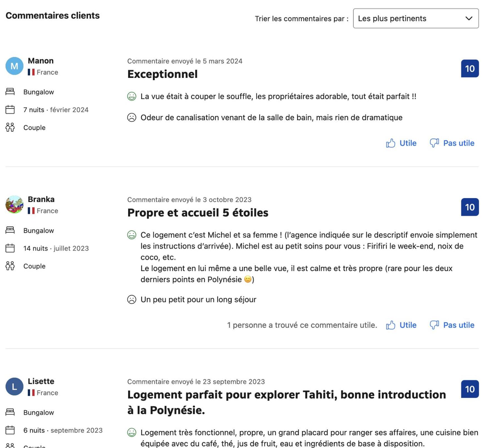The width and height of the screenshot is (489, 448).
Task: Click Branka's profile picture thumbnail
Action: pos(14,205)
